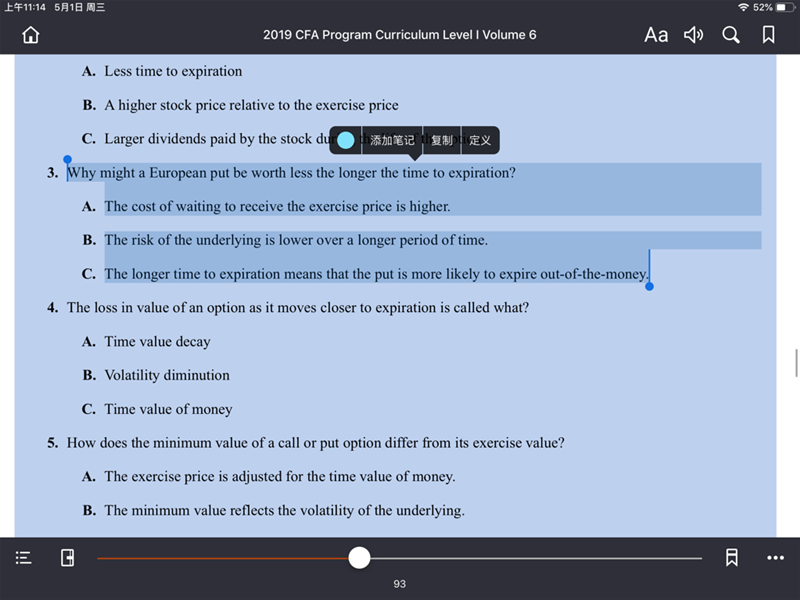Viewport: 800px width, 600px height.
Task: Tap 'The risk of the underlying is lower' answer
Action: point(296,240)
